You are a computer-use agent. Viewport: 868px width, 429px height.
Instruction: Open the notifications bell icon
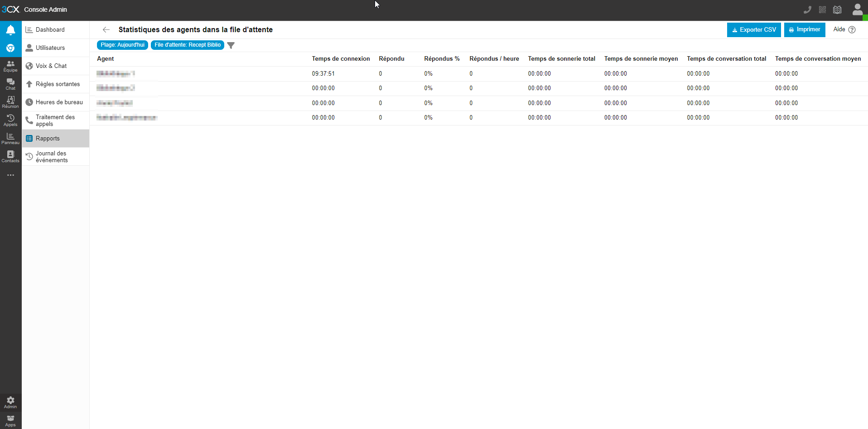(x=10, y=30)
